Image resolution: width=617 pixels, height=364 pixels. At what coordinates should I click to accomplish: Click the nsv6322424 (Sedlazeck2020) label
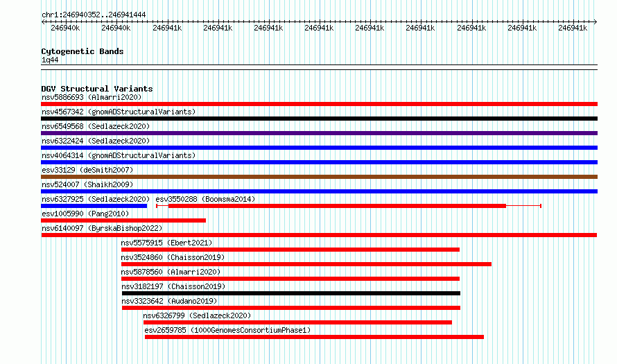point(96,141)
